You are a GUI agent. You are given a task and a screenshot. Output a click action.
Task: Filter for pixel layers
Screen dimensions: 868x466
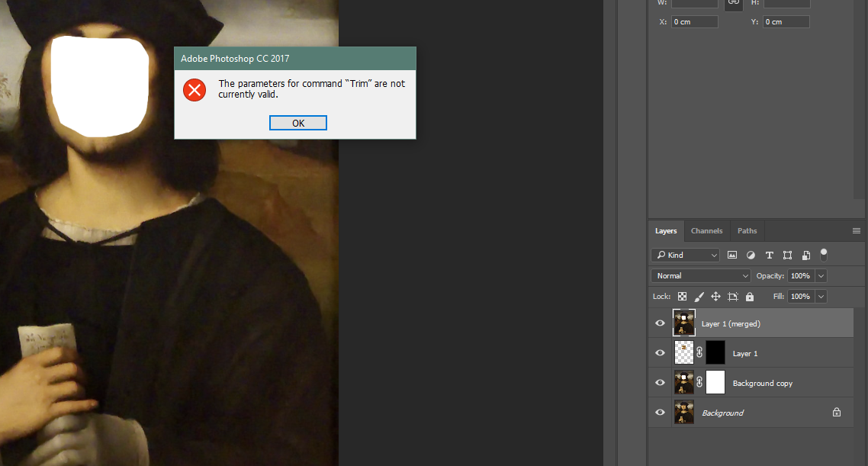731,255
